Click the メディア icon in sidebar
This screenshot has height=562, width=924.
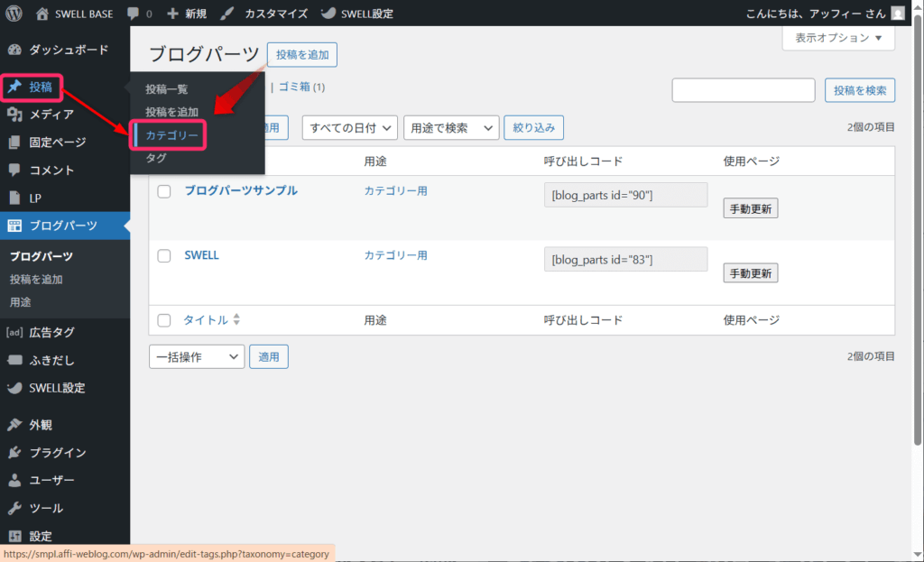click(x=14, y=115)
